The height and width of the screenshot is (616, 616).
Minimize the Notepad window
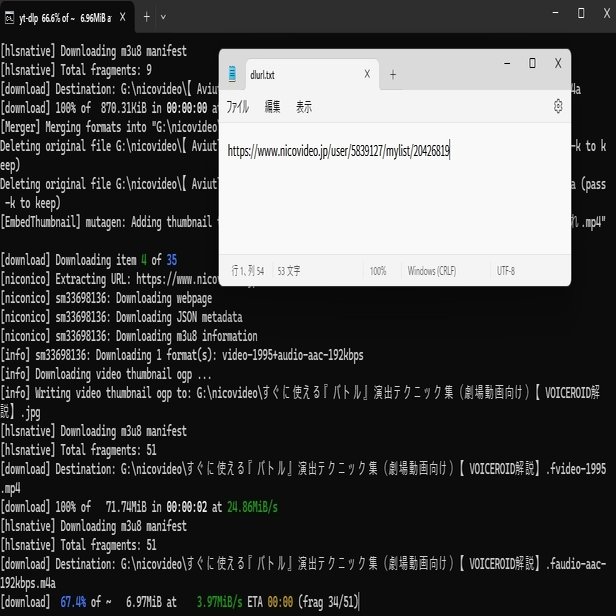pyautogui.click(x=507, y=63)
